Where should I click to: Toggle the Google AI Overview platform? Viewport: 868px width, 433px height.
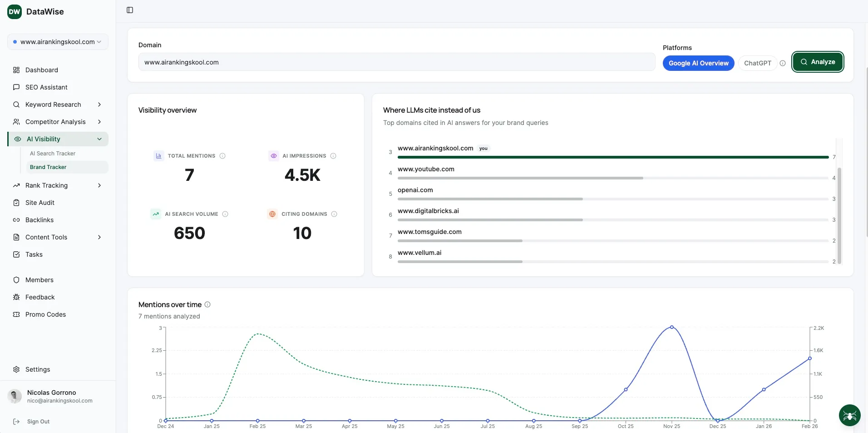coord(698,63)
